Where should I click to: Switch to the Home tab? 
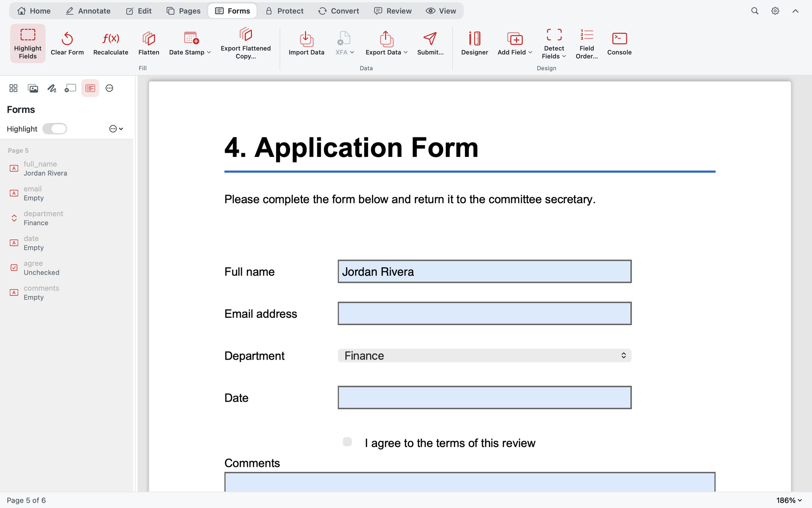[34, 11]
